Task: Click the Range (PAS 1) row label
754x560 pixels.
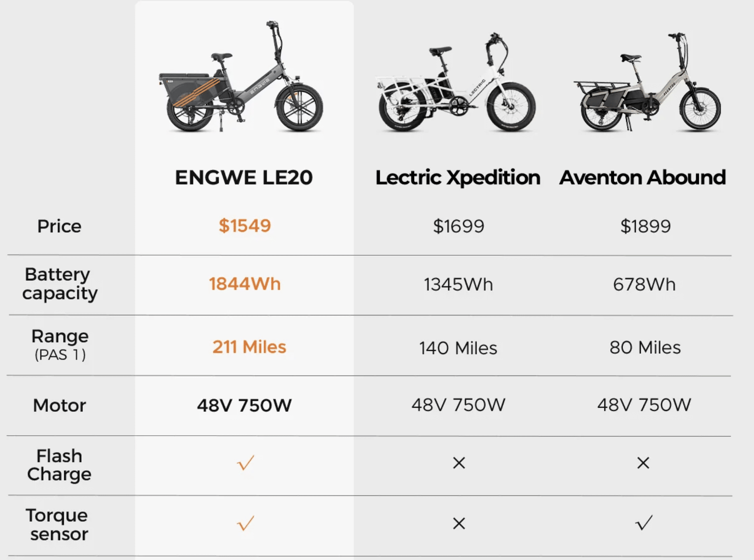Action: (x=60, y=344)
